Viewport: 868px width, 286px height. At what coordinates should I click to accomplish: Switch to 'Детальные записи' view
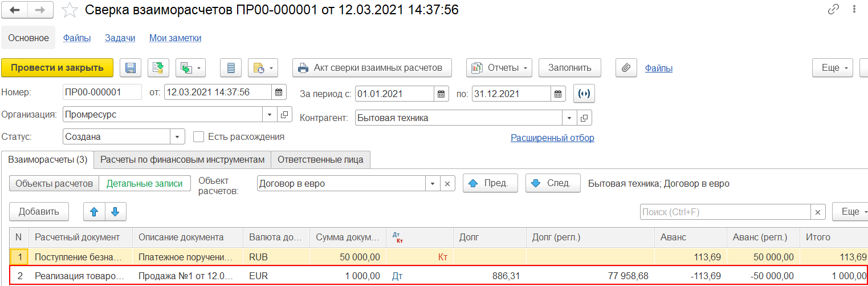[x=145, y=183]
